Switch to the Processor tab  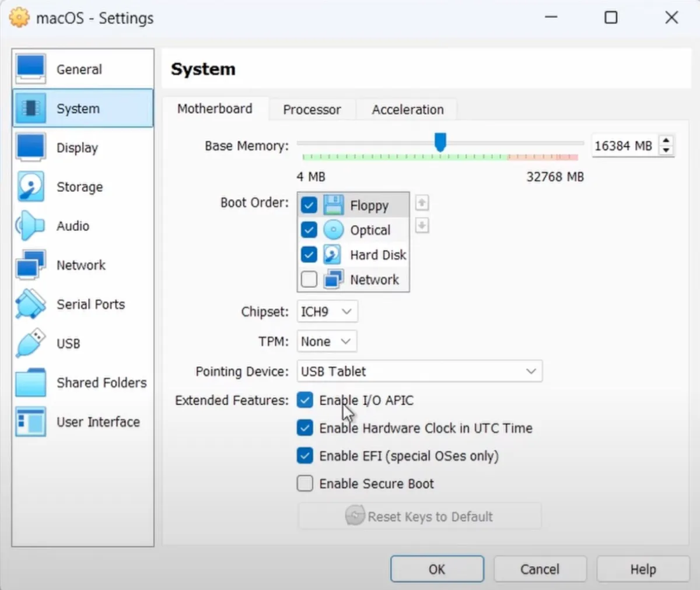312,110
